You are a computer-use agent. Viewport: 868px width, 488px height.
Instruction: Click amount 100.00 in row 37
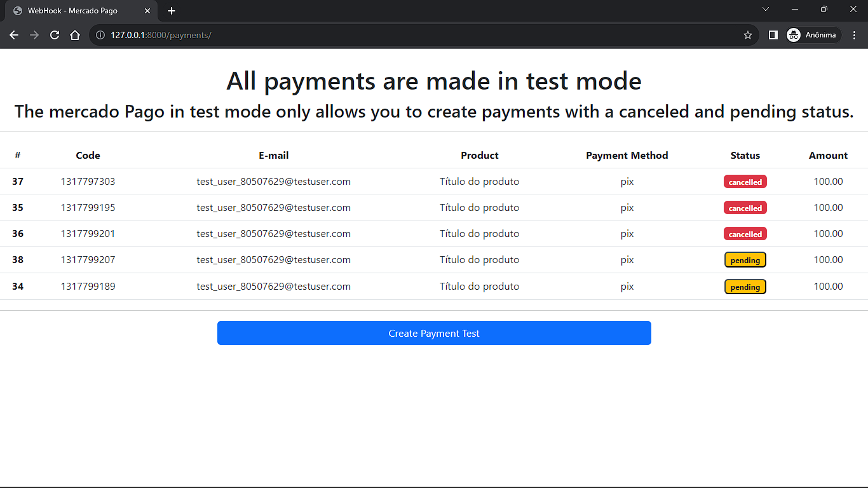click(829, 182)
